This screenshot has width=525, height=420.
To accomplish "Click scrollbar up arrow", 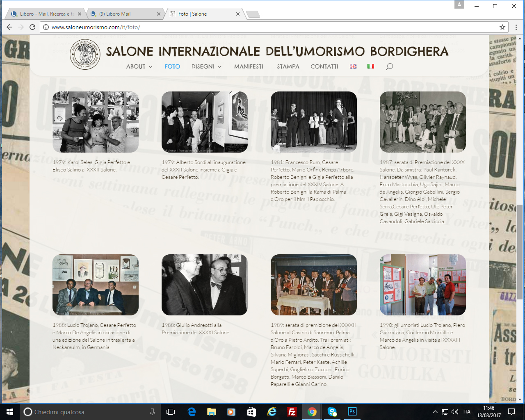I will (520, 39).
